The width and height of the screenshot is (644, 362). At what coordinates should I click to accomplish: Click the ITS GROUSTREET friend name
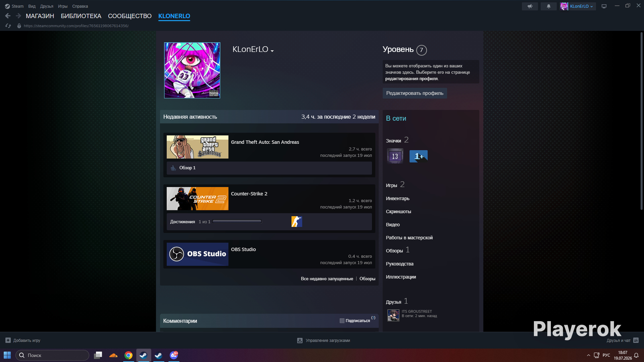[417, 311]
